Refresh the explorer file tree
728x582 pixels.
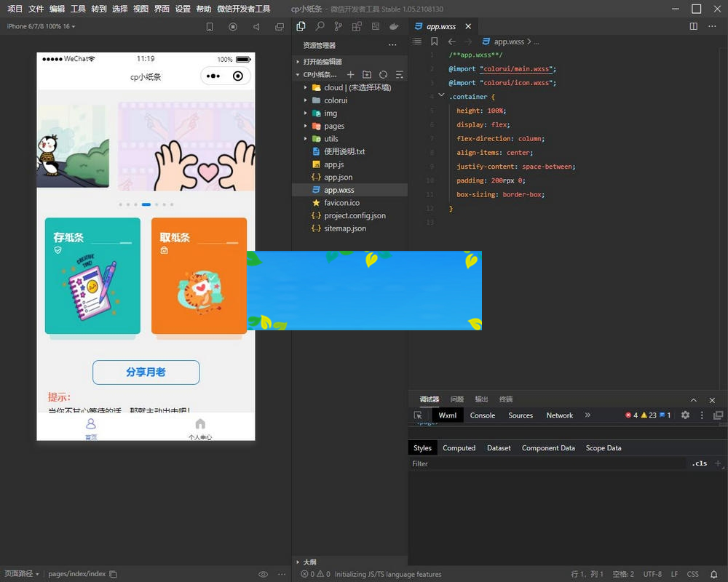point(383,74)
